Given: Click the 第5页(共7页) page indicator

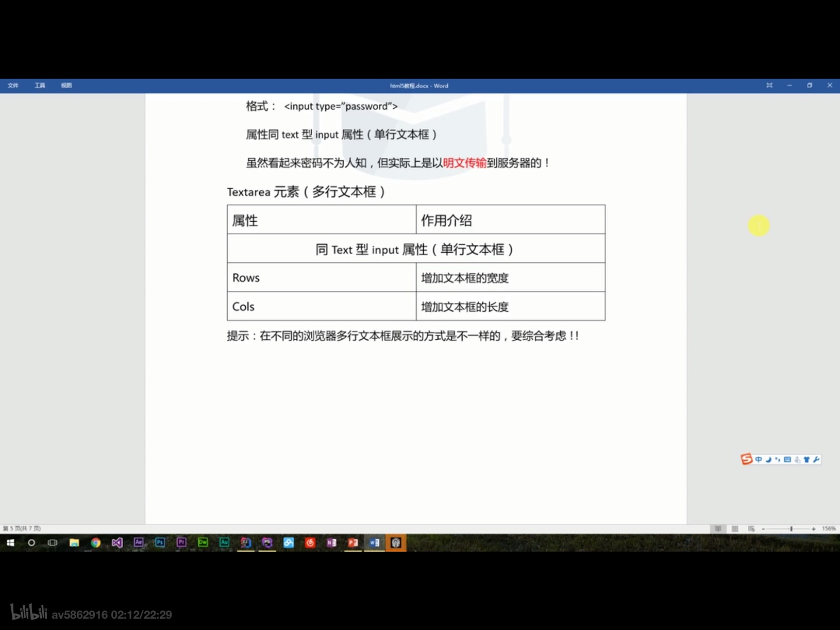Looking at the screenshot, I should tap(20, 528).
